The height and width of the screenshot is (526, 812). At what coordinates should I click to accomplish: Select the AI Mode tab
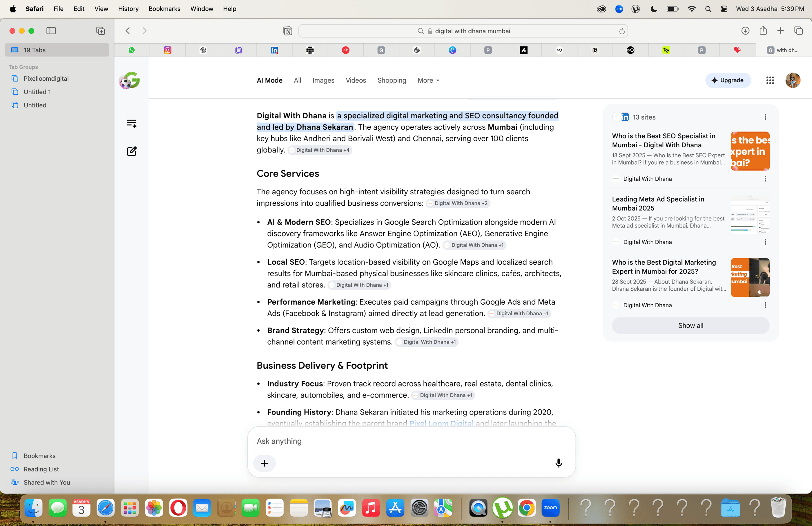tap(269, 80)
